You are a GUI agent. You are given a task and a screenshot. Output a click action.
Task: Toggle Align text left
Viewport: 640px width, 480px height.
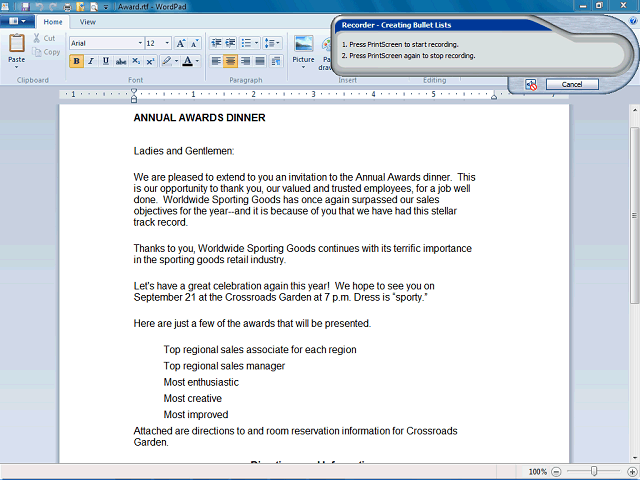[216, 61]
